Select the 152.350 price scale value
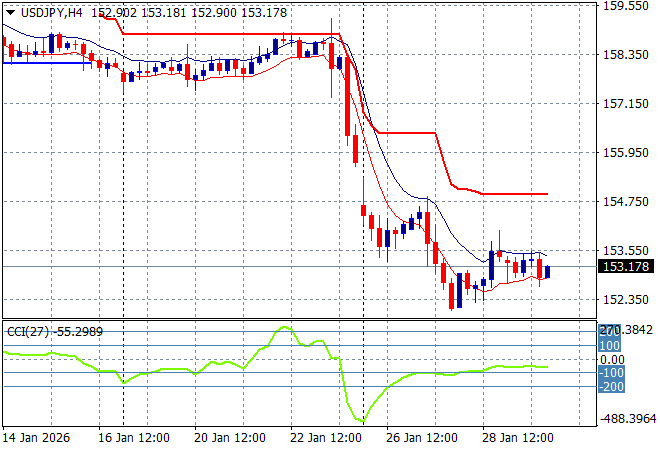Image resolution: width=660 pixels, height=450 pixels. [x=626, y=299]
